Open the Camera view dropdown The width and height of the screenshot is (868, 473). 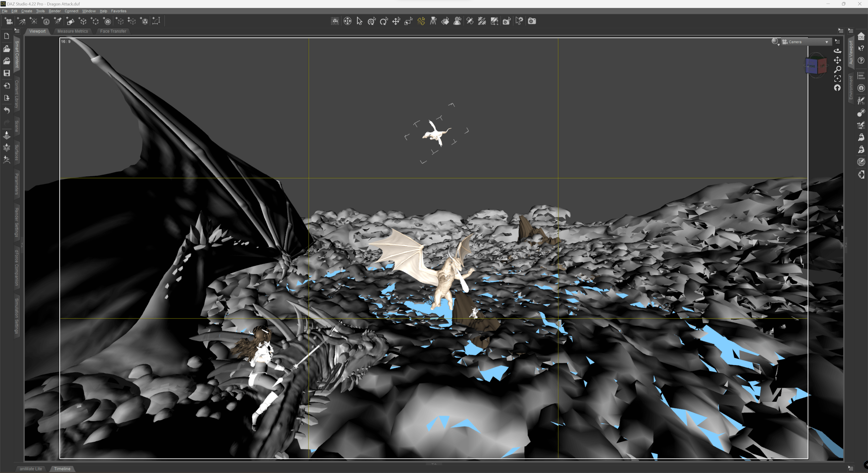coord(806,42)
